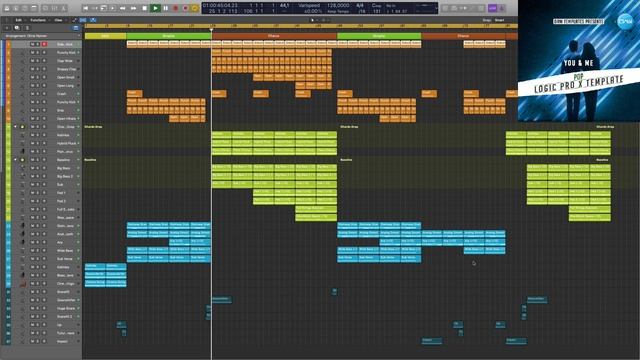Image resolution: width=640 pixels, height=360 pixels.
Task: Click the Add Track plus button
Action: (7, 28)
